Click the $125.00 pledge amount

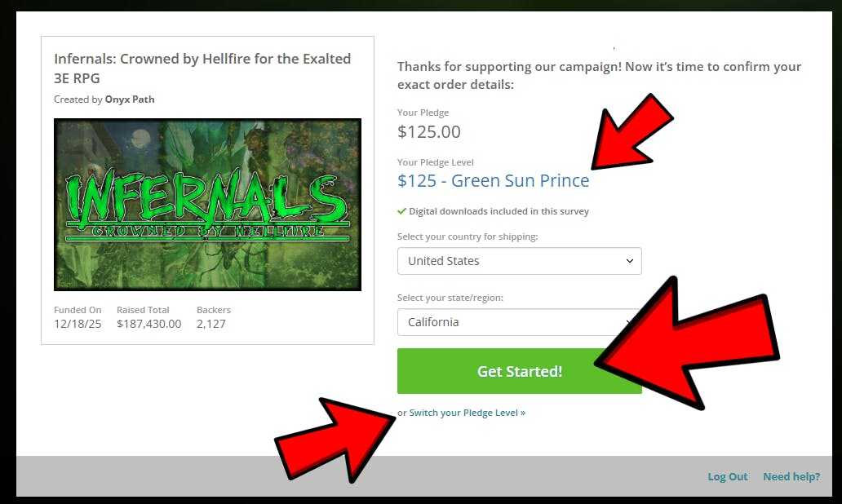429,132
